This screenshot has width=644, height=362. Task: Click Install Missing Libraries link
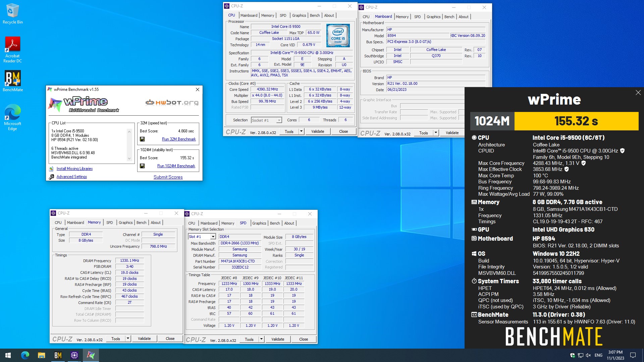pyautogui.click(x=74, y=169)
